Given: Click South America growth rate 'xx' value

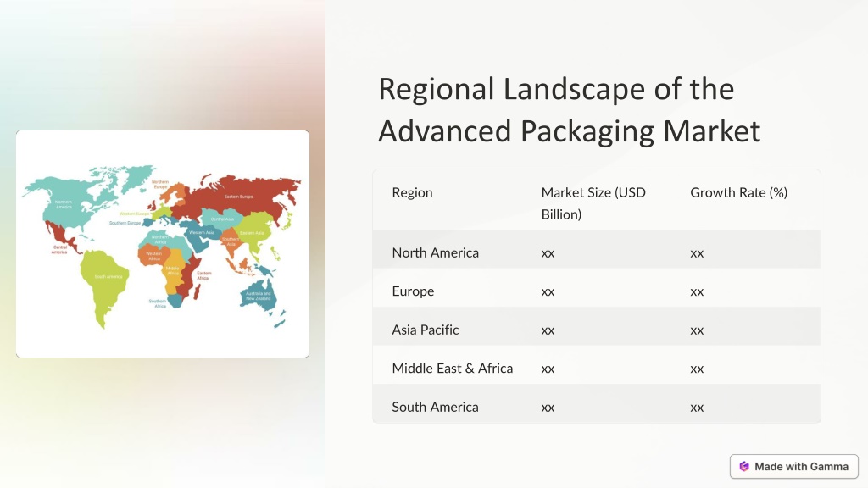Looking at the screenshot, I should pos(697,408).
